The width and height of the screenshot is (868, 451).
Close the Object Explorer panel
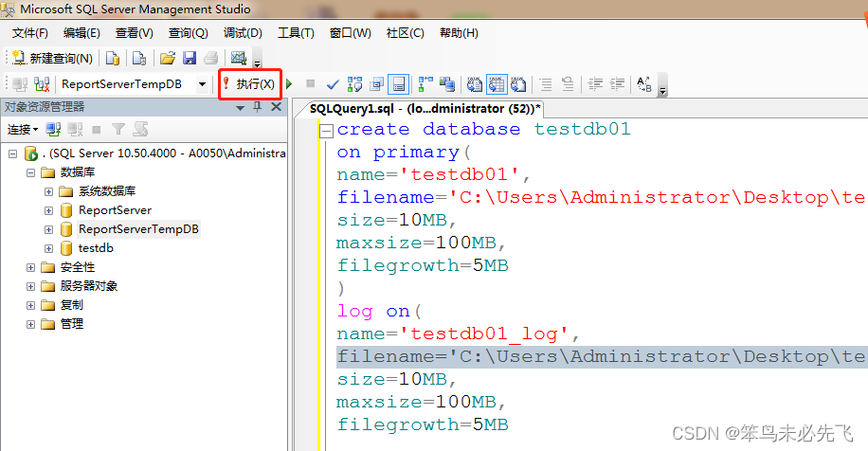tap(276, 107)
